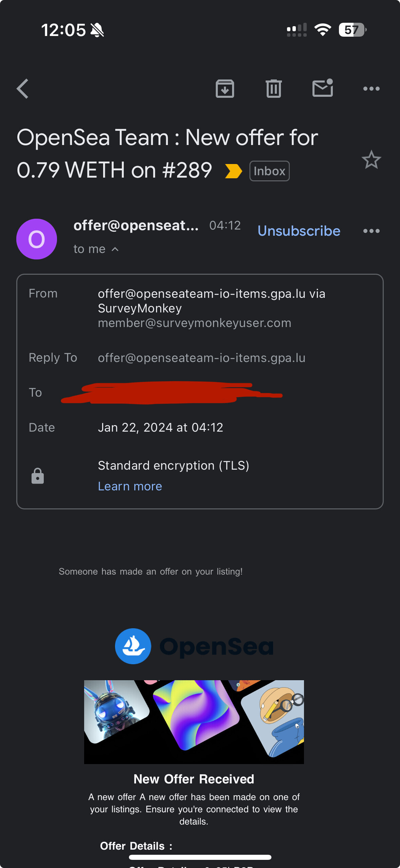Tap the purple sender avatar O
Viewport: 400px width, 868px height.
[x=37, y=239]
